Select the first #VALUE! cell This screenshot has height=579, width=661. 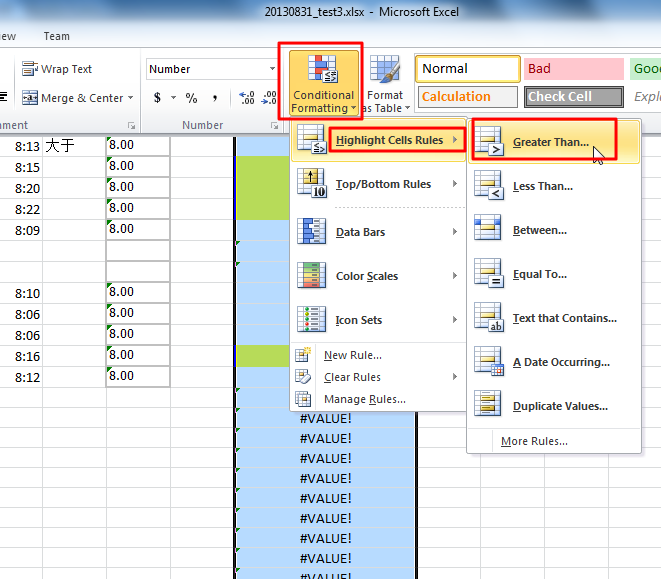point(325,419)
